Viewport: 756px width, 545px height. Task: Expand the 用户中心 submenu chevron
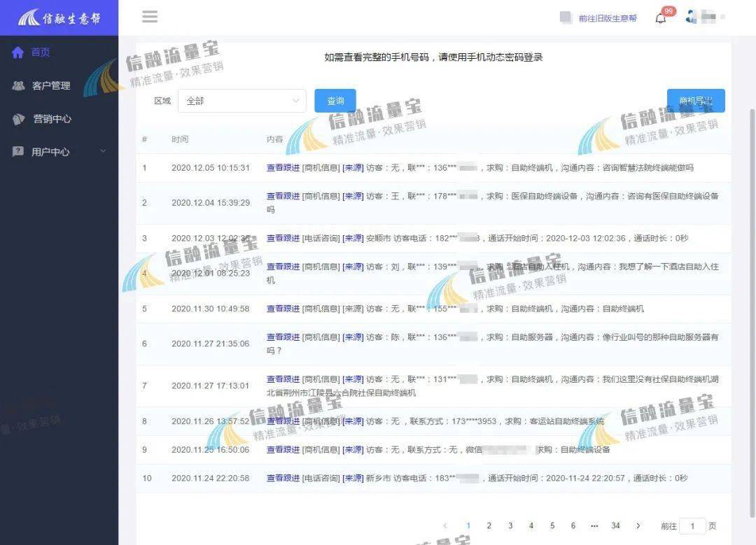pos(103,151)
